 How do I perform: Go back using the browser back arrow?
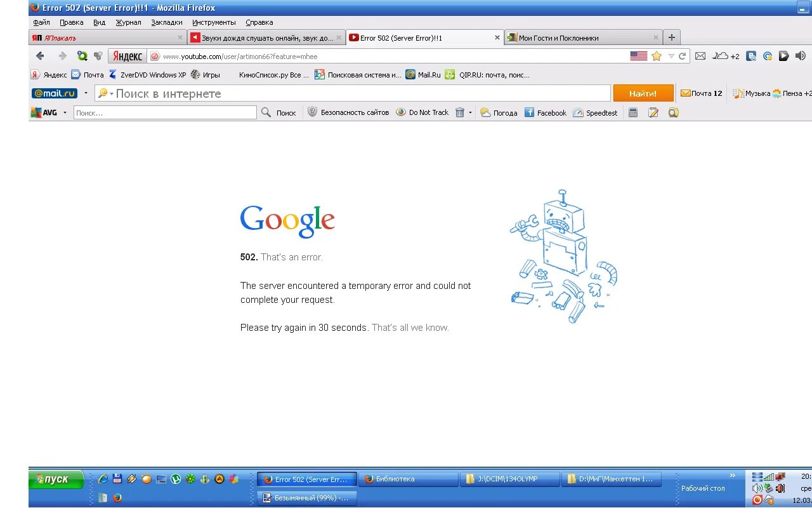click(40, 56)
